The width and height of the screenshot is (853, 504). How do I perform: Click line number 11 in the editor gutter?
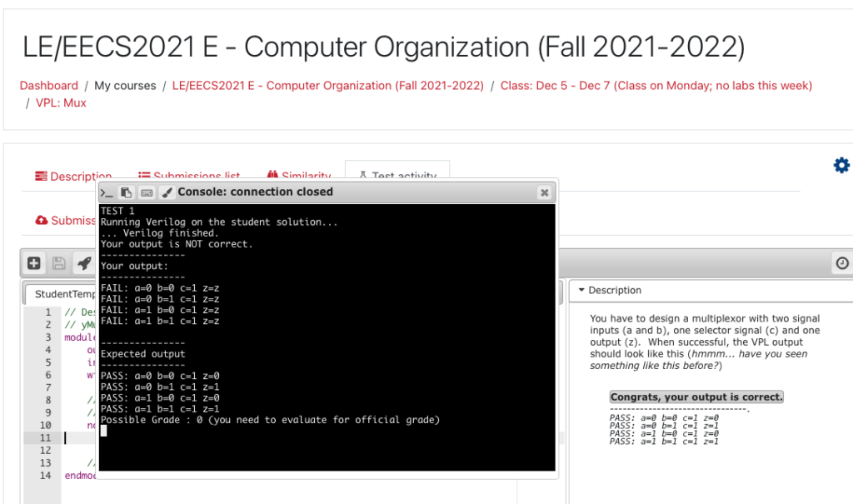pos(45,437)
